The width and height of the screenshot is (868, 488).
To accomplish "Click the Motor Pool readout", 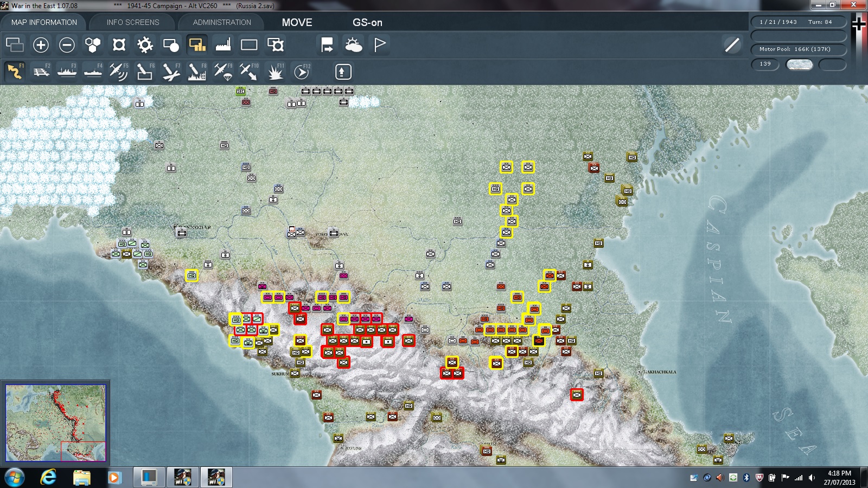I will tap(798, 49).
